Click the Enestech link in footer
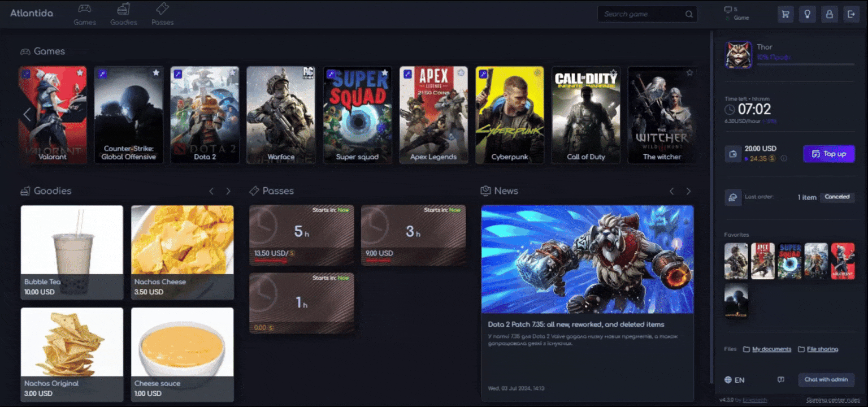 754,400
